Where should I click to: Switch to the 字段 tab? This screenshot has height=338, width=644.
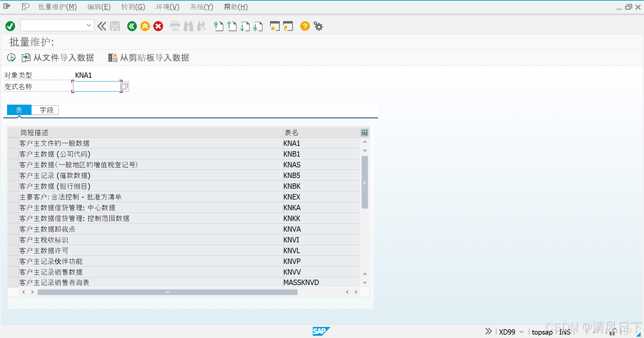point(45,110)
